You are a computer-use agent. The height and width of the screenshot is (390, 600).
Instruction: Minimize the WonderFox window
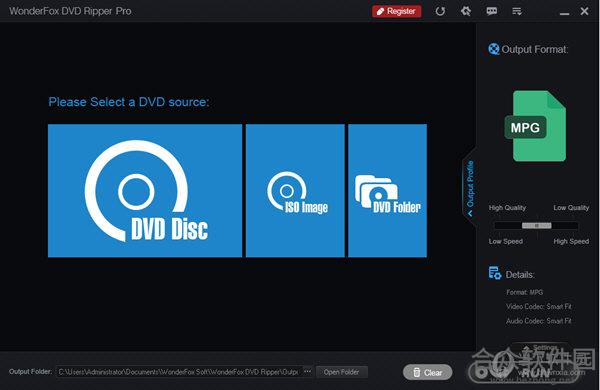[564, 13]
